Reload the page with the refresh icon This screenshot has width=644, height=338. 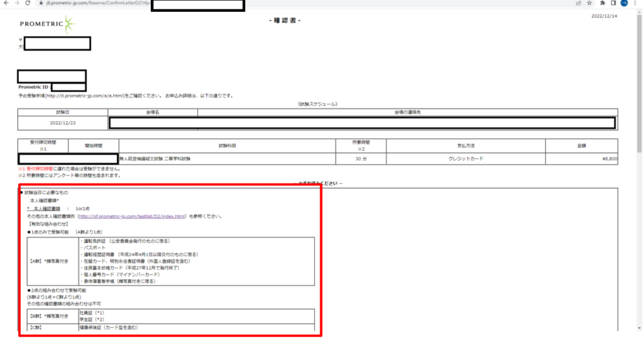[28, 3]
